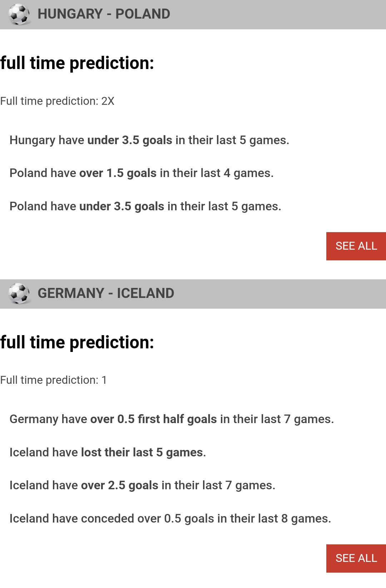This screenshot has width=386, height=588.
Task: Click Iceland conceded over 0.5 goals stat
Action: click(170, 519)
